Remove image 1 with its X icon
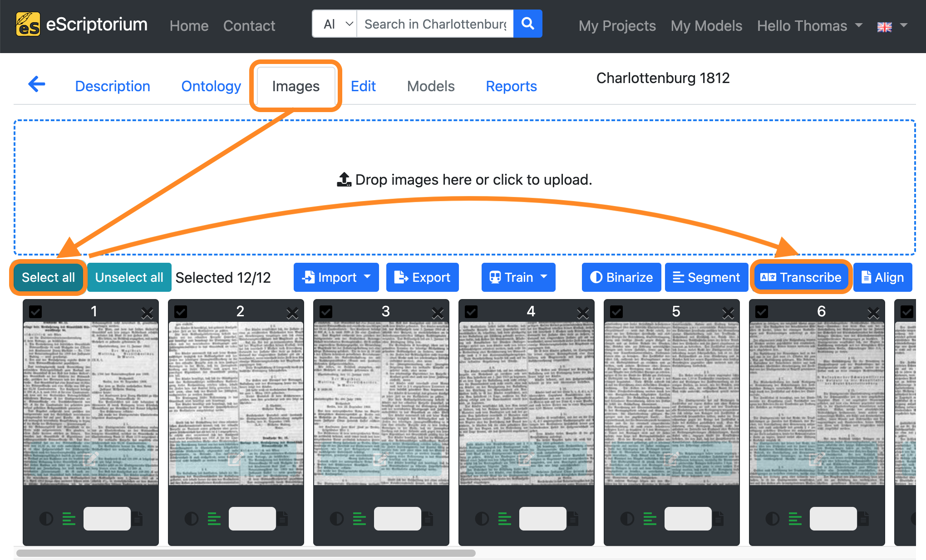 click(147, 313)
